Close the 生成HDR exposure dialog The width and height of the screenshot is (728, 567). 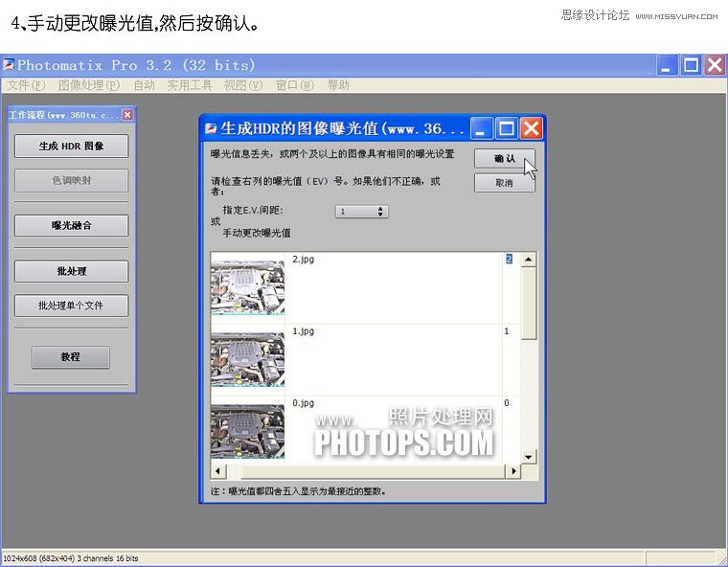(531, 128)
